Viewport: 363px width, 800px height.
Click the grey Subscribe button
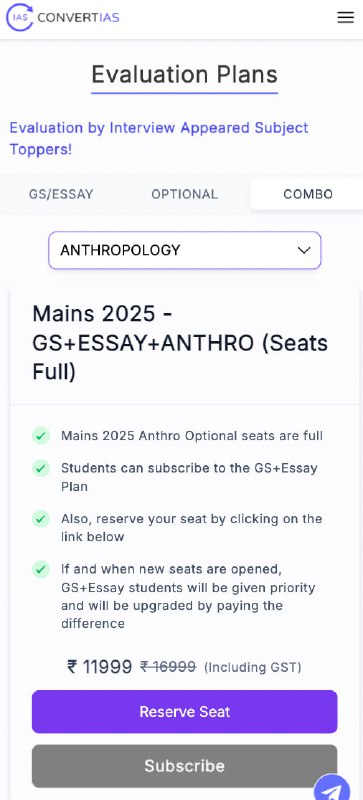[184, 766]
